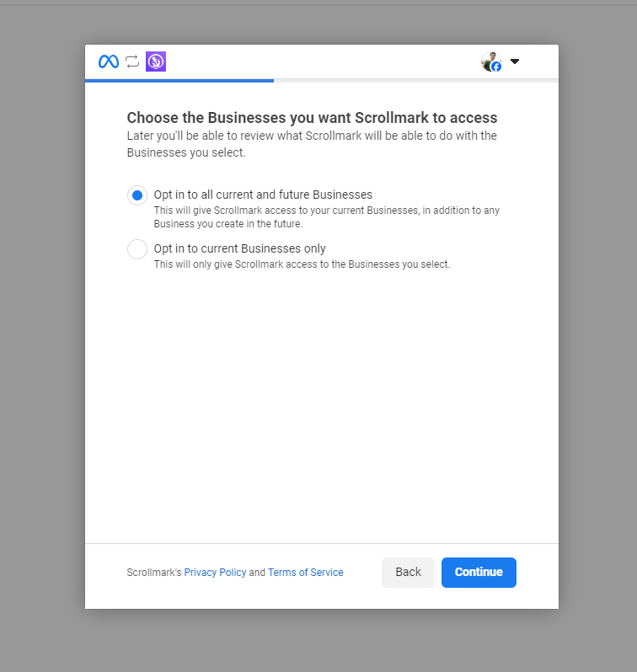The height and width of the screenshot is (672, 637).
Task: Open Scrollmark's Privacy Policy link
Action: click(x=215, y=573)
